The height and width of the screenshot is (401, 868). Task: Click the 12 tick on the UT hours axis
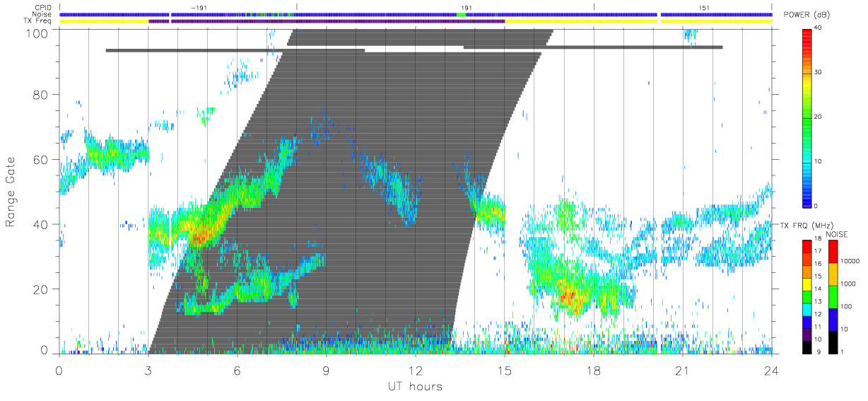pos(415,369)
